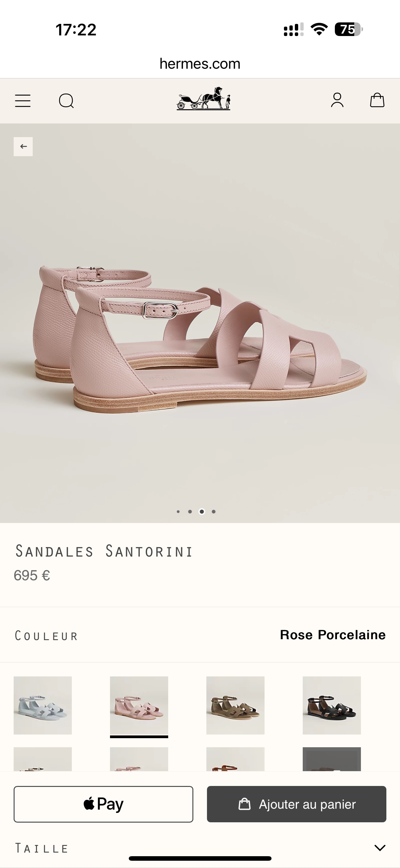The height and width of the screenshot is (868, 400).
Task: Select the light blue sandal color
Action: (x=42, y=705)
